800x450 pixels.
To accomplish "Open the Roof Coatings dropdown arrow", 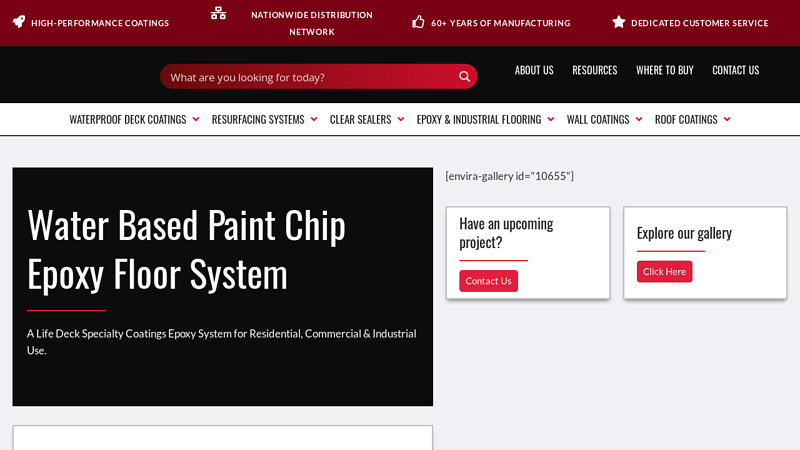I will tap(727, 119).
